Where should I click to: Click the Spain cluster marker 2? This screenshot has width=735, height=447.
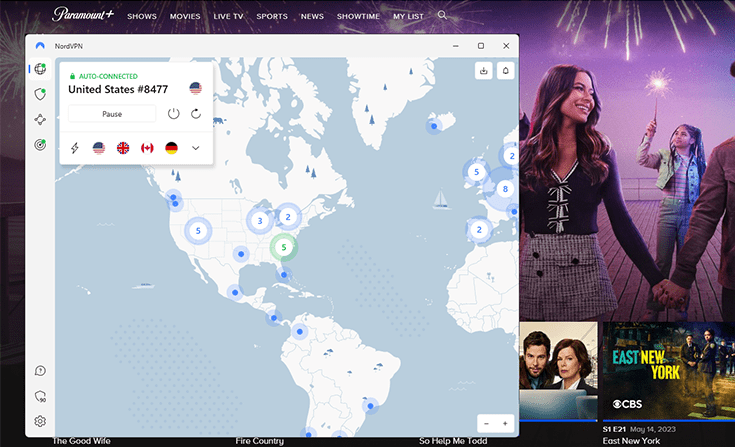click(479, 230)
